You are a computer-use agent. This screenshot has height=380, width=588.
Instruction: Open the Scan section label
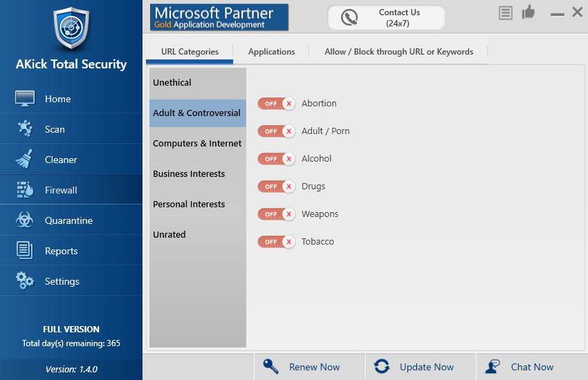[55, 129]
